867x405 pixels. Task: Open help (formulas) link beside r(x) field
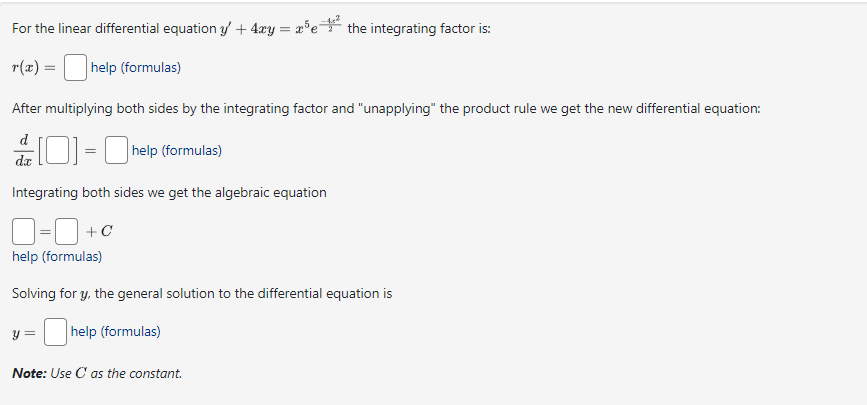click(135, 68)
